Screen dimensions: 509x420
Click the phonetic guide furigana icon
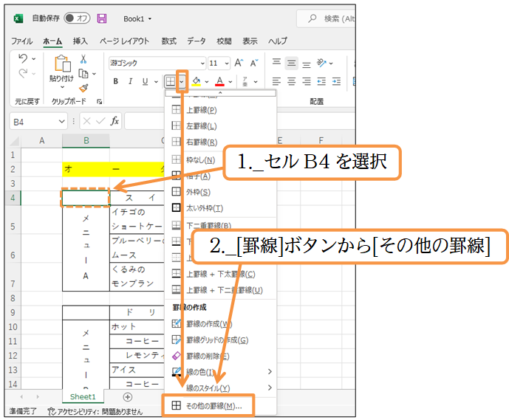(245, 81)
